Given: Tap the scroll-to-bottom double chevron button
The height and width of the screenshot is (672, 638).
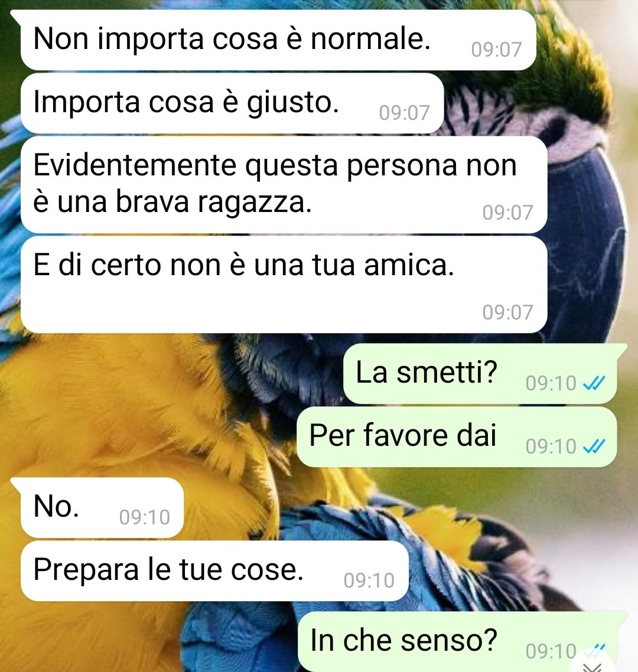Looking at the screenshot, I should [594, 666].
